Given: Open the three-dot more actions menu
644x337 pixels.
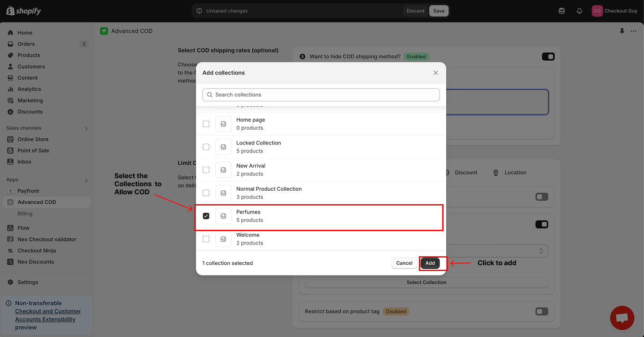Looking at the screenshot, I should [633, 31].
